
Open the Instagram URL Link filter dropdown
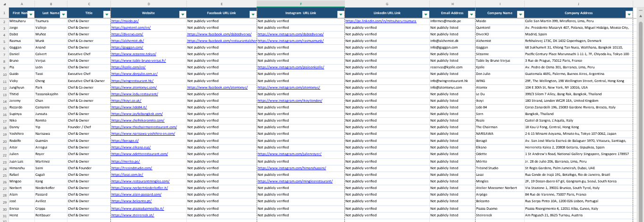click(341, 15)
